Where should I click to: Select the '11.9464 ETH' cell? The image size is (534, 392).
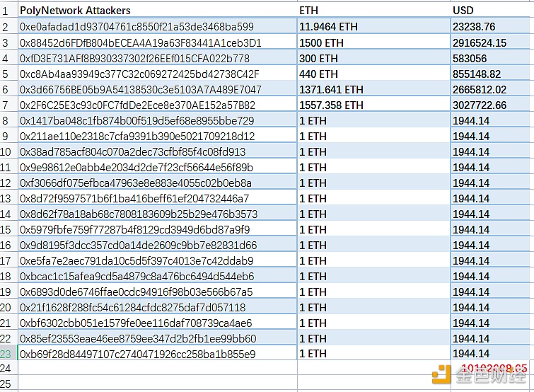point(374,27)
